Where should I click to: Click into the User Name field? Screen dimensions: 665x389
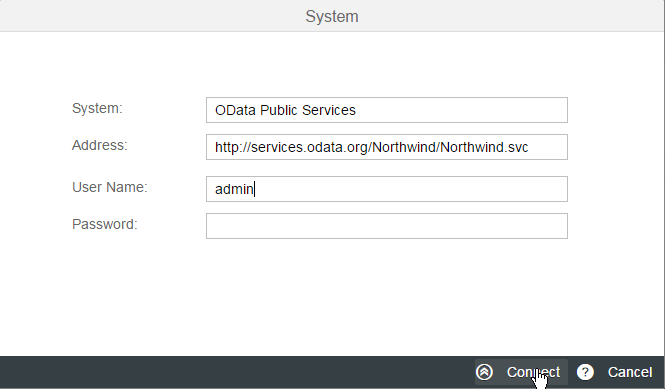click(x=387, y=189)
